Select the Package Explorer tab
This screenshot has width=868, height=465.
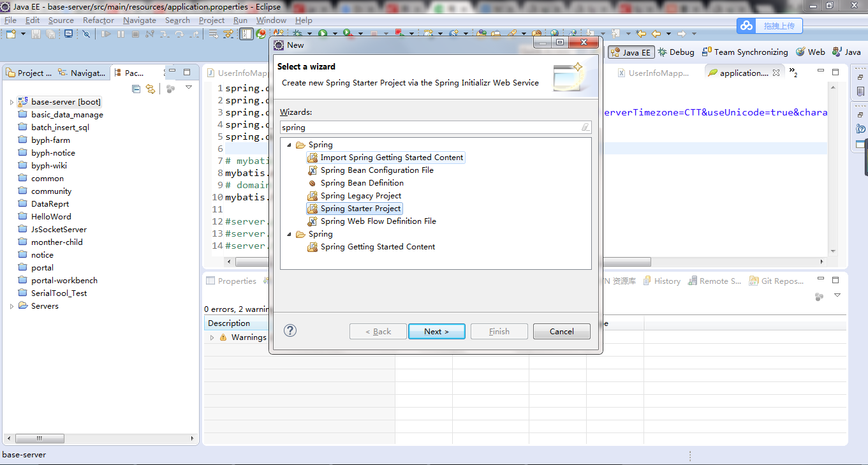[x=134, y=73]
